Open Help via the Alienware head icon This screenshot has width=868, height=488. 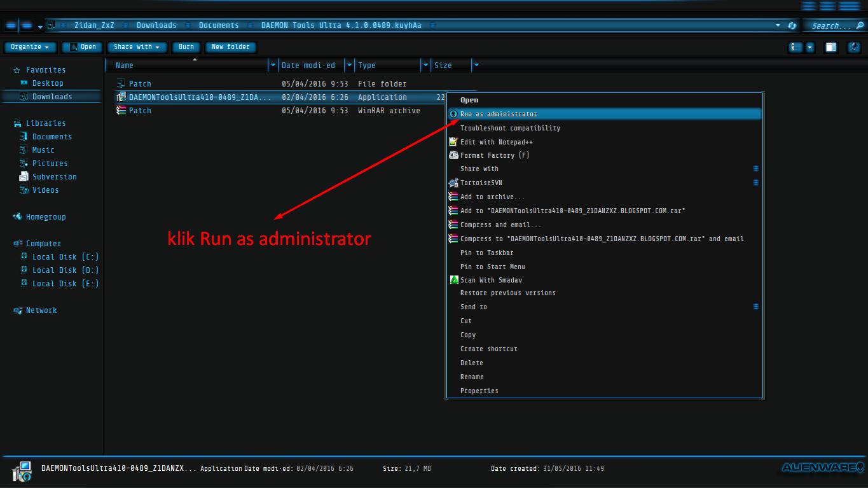point(854,47)
